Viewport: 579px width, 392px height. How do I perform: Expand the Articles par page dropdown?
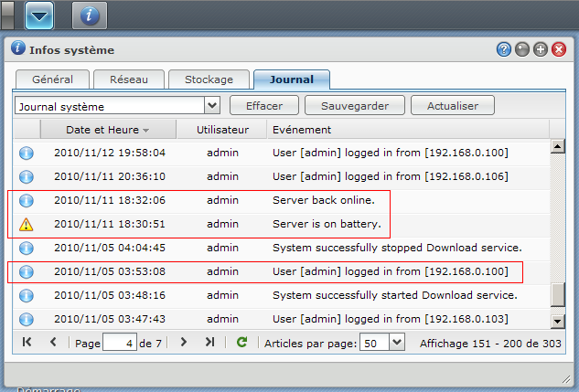pyautogui.click(x=396, y=342)
